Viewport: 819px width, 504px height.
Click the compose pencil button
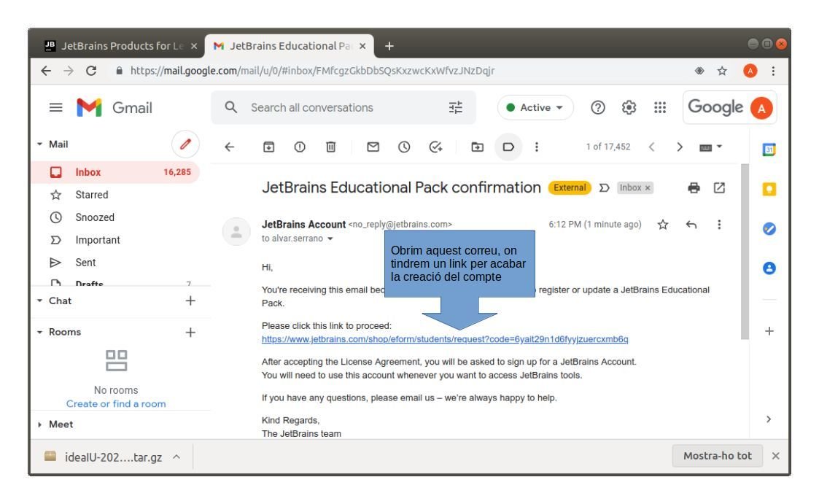coord(185,144)
